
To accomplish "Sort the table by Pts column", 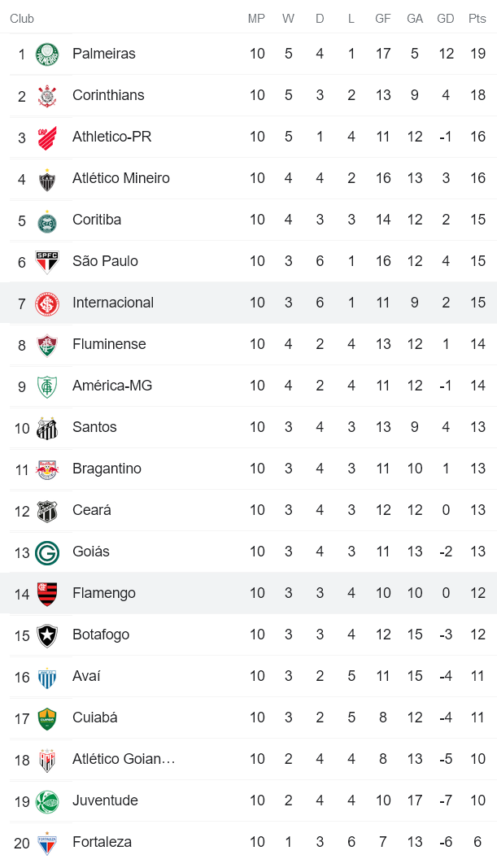I will point(477,19).
